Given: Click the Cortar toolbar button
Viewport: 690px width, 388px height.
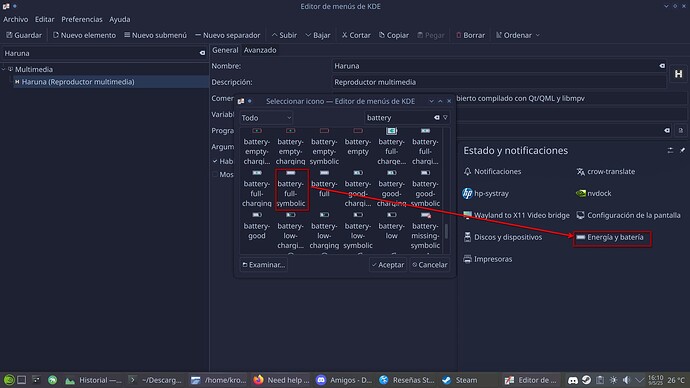Looking at the screenshot, I should click(x=356, y=35).
